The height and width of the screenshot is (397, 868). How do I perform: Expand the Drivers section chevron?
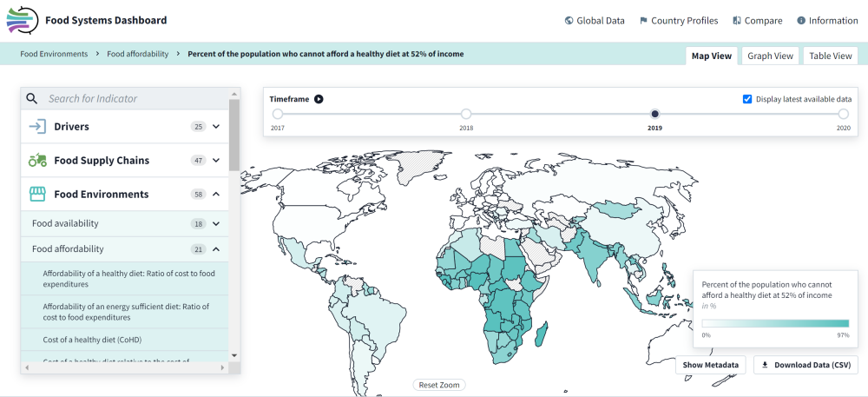pyautogui.click(x=216, y=127)
